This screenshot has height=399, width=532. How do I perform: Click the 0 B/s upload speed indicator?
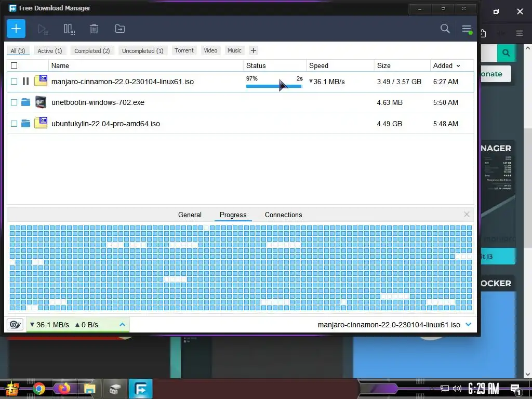tap(87, 325)
